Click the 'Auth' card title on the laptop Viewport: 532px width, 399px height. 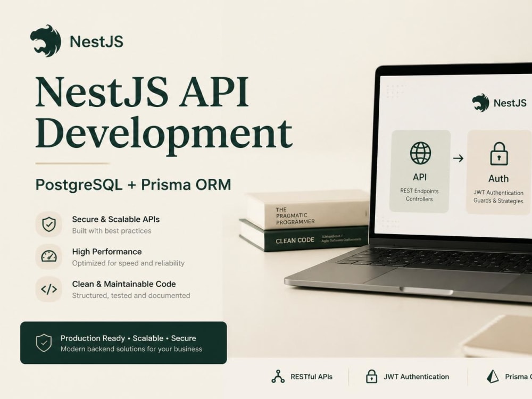[498, 178]
